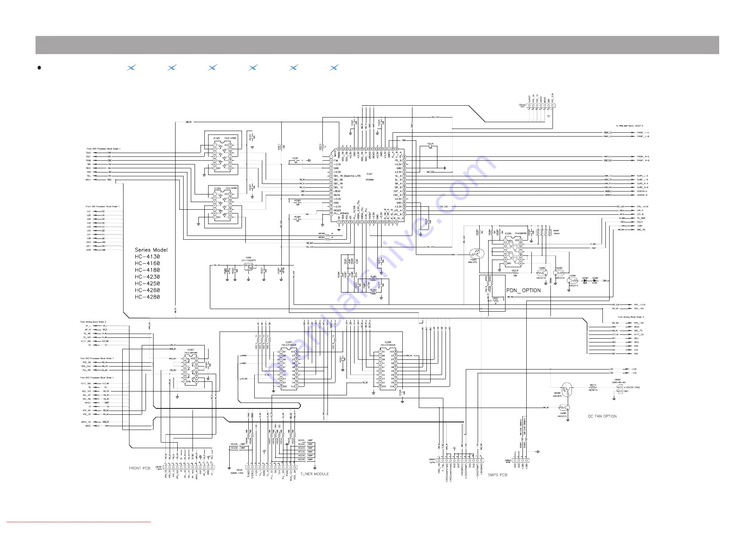Click the FRONT_L-A output label
This screenshot has height=534, width=756.
[643, 132]
